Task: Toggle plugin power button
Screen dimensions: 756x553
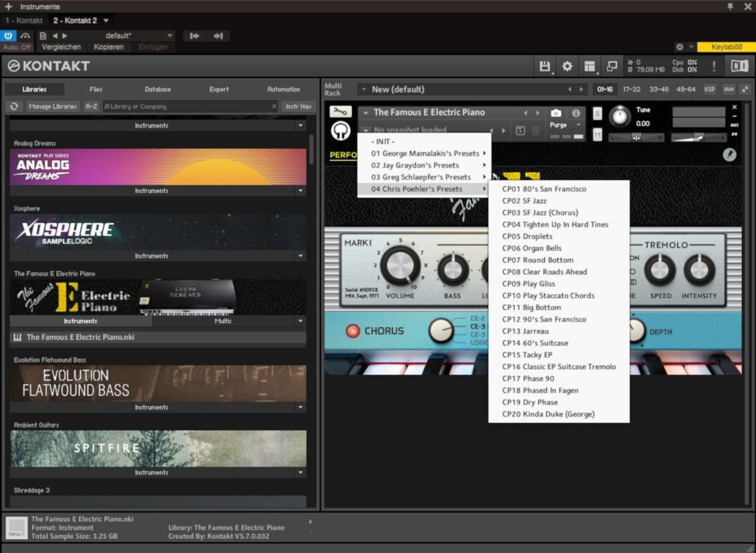Action: 8,36
